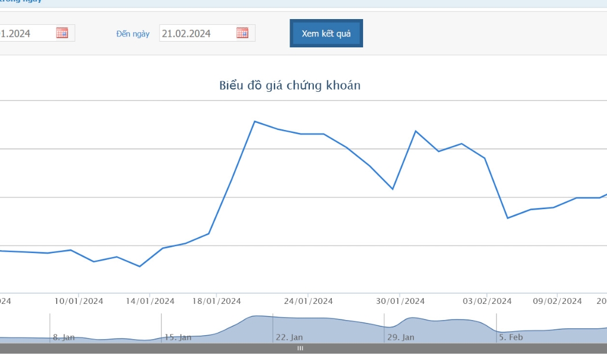Select the 29. Jan marker in navigator
Image resolution: width=607 pixels, height=364 pixels.
click(401, 337)
